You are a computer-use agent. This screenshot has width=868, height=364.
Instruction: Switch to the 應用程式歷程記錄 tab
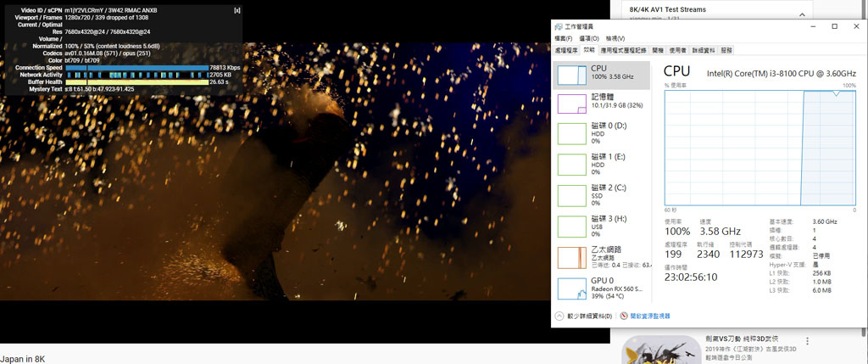click(623, 50)
